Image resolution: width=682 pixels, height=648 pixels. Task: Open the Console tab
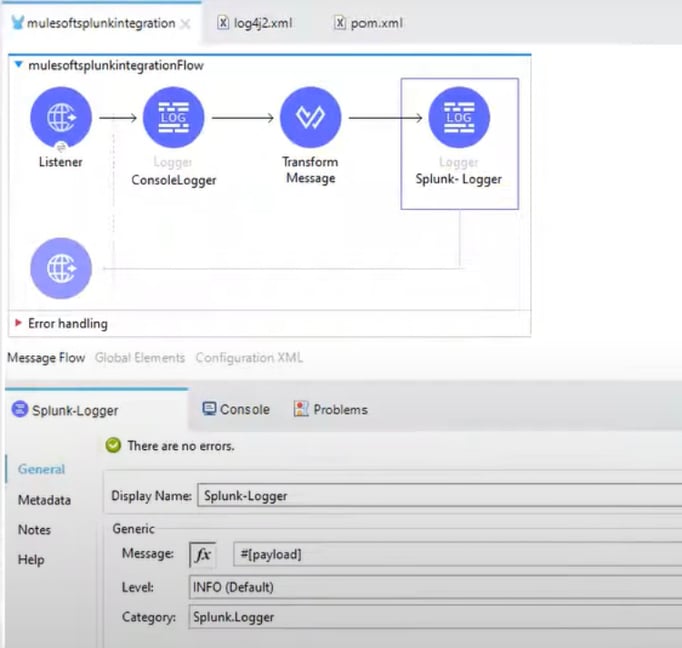point(237,409)
